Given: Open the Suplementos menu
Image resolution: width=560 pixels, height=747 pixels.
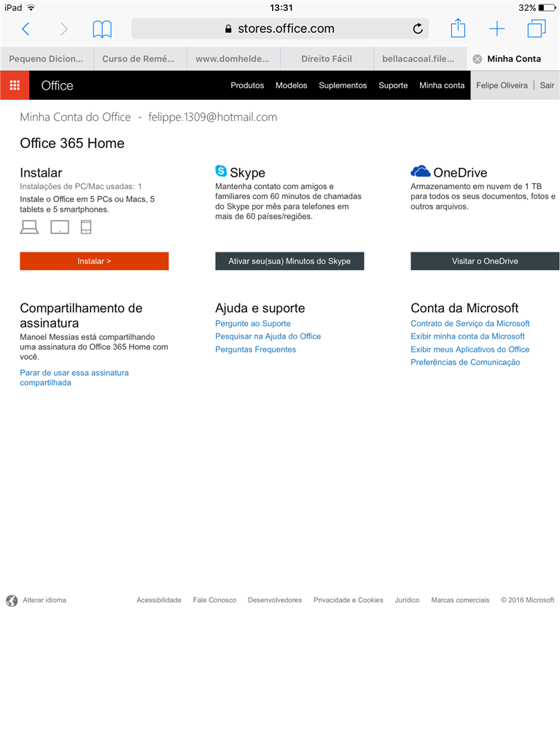Looking at the screenshot, I should (x=343, y=85).
